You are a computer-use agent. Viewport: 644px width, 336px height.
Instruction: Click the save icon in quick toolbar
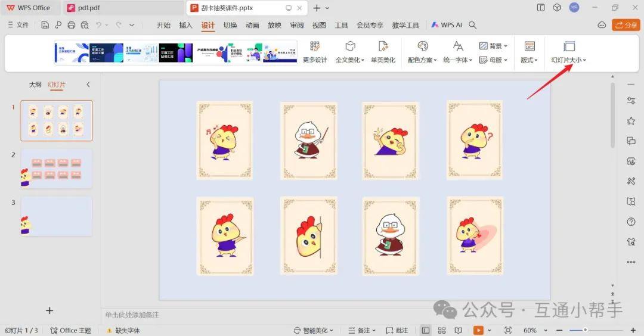(x=45, y=25)
